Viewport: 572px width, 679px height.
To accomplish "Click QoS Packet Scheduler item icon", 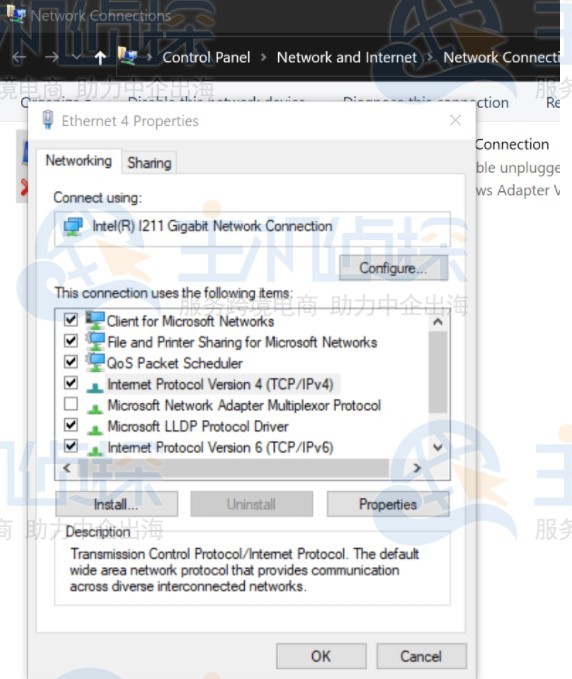I will (95, 362).
